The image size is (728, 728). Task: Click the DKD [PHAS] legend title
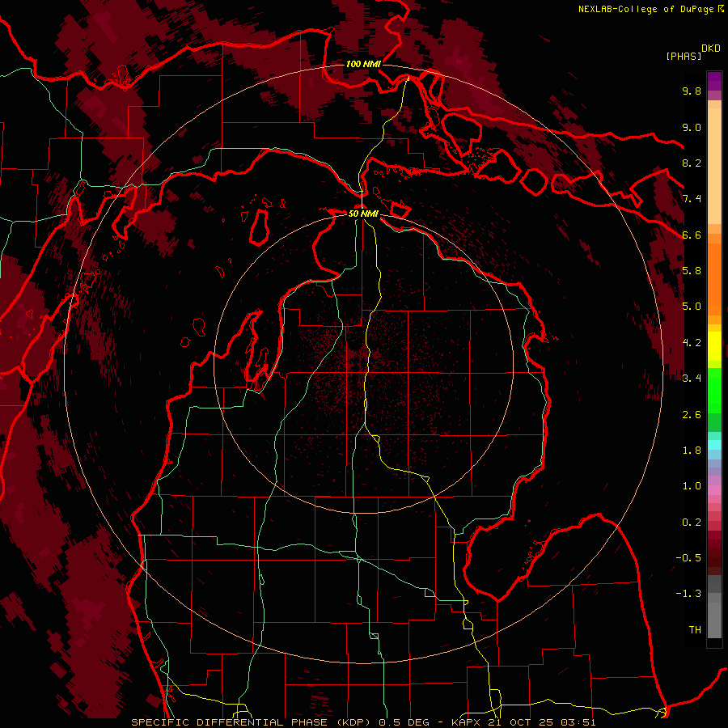click(x=693, y=53)
